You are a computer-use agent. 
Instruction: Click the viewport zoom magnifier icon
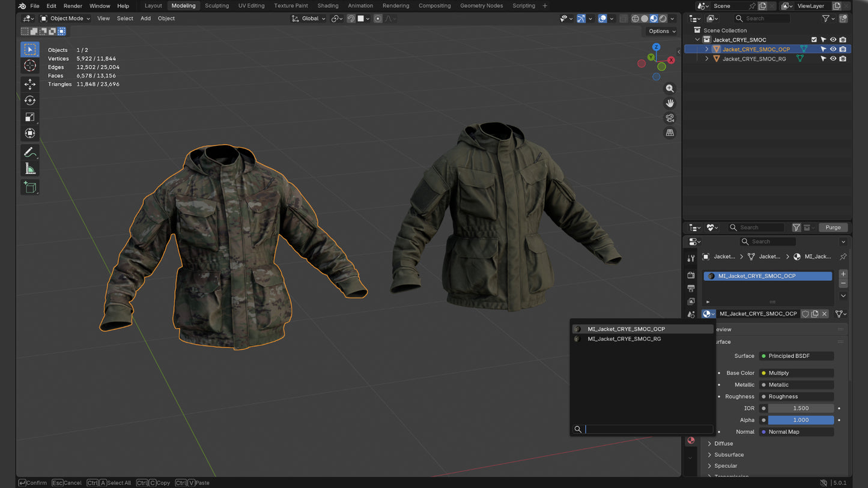coord(670,88)
